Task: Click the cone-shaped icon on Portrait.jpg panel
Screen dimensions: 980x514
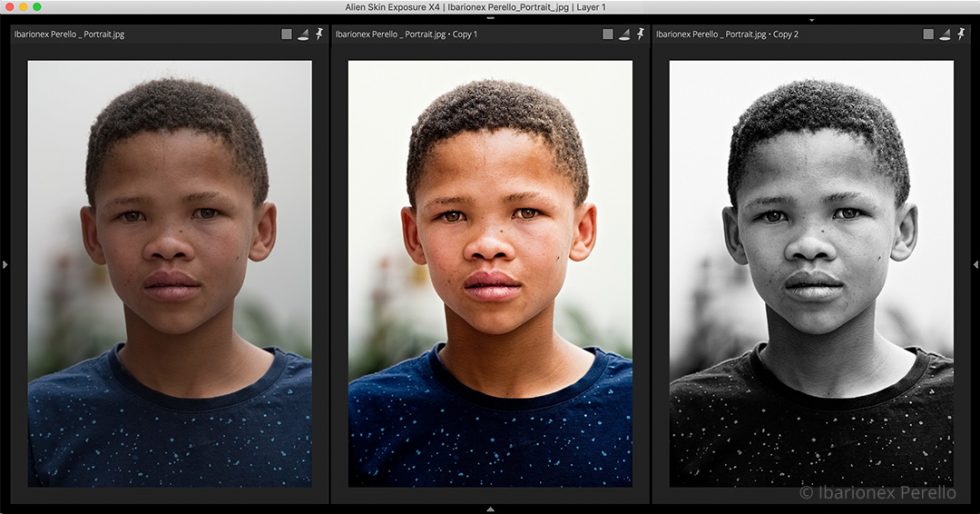Action: click(x=303, y=34)
